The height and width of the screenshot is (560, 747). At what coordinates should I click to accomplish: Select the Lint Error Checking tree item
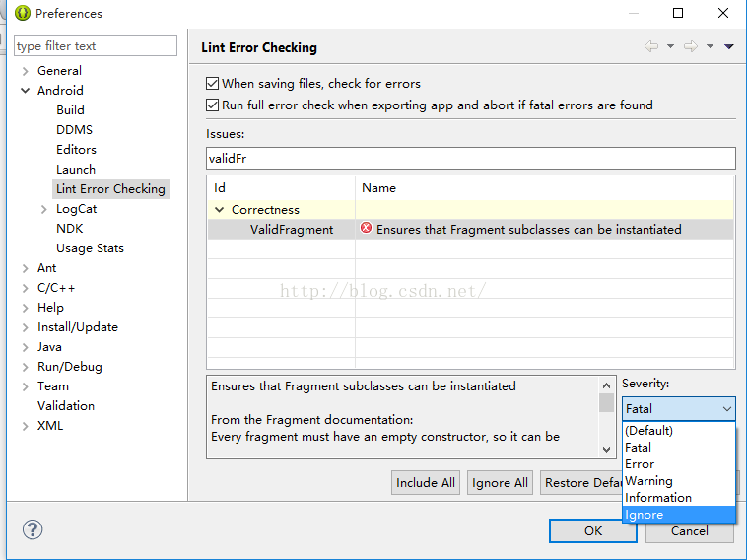[x=110, y=189]
